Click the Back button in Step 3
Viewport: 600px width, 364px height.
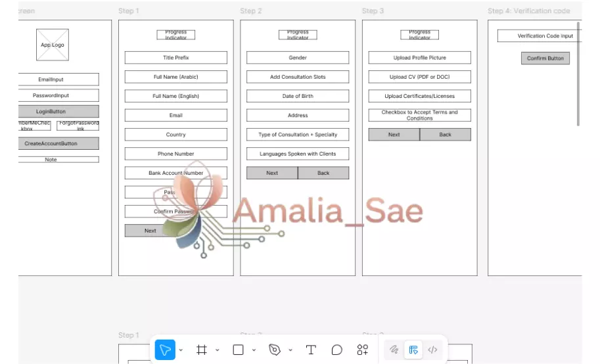[446, 134]
